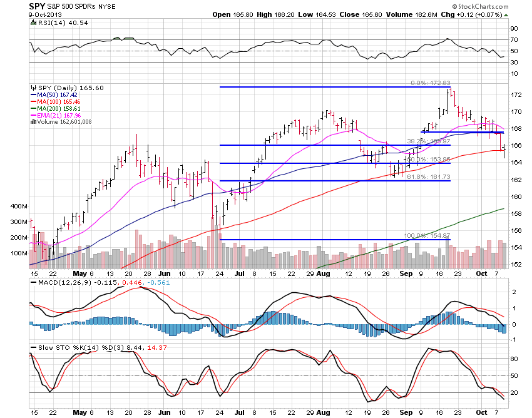
Task: Click the Volume histogram legend icon
Action: (33, 122)
